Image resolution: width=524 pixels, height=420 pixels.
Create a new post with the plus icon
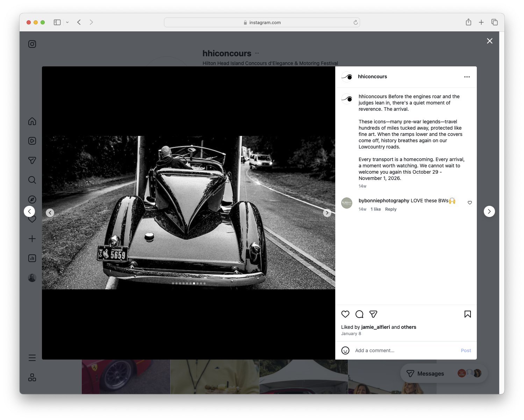point(32,238)
